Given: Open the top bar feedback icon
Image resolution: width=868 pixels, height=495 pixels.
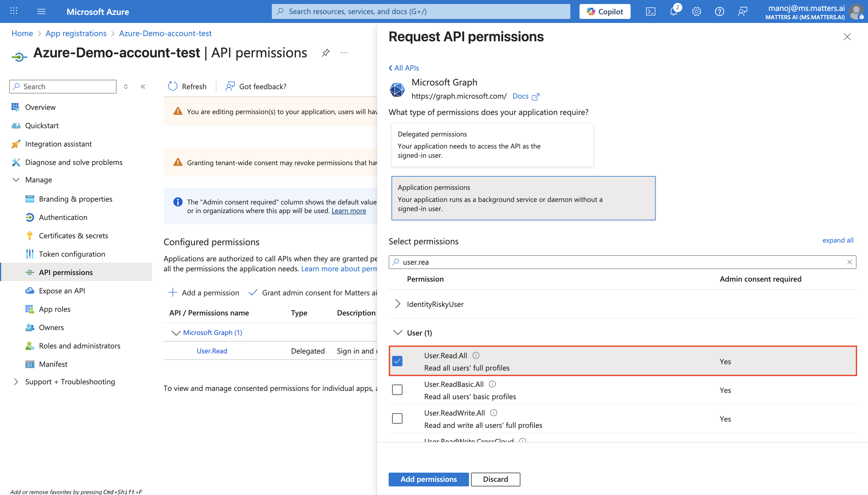Looking at the screenshot, I should pos(742,11).
